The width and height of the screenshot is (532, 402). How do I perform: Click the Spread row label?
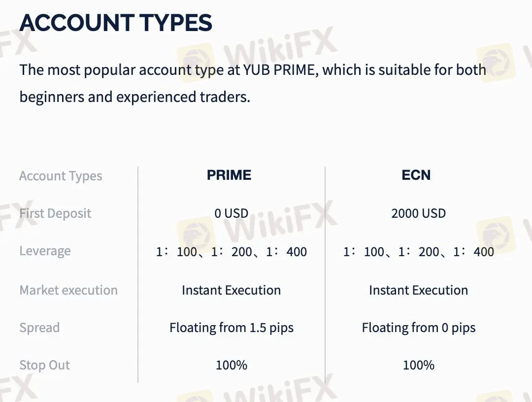40,328
